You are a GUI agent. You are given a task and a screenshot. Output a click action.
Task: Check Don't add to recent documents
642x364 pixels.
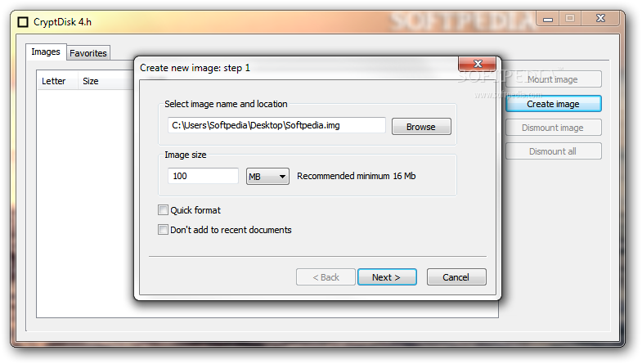(163, 230)
